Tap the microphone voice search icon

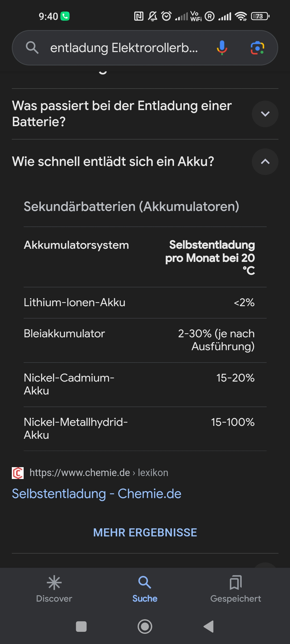coord(222,48)
